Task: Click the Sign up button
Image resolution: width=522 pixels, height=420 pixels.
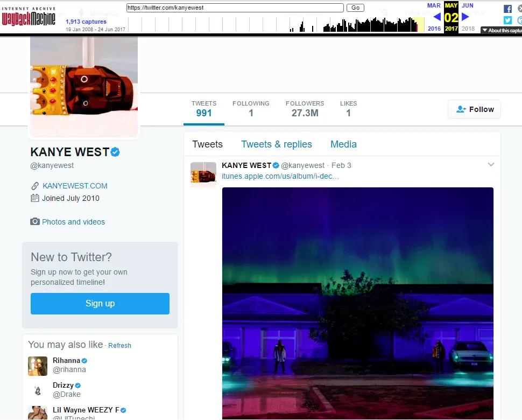Action: click(100, 304)
